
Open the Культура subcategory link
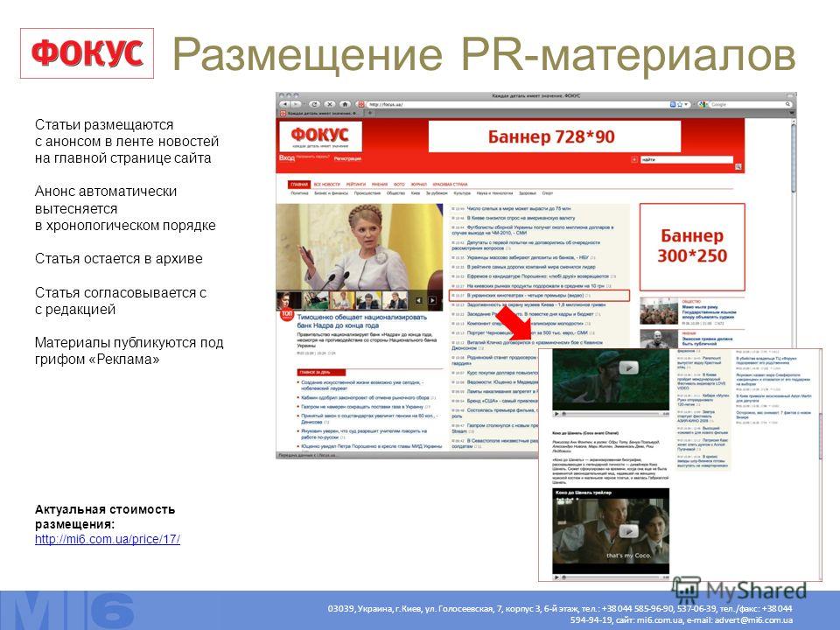[462, 192]
